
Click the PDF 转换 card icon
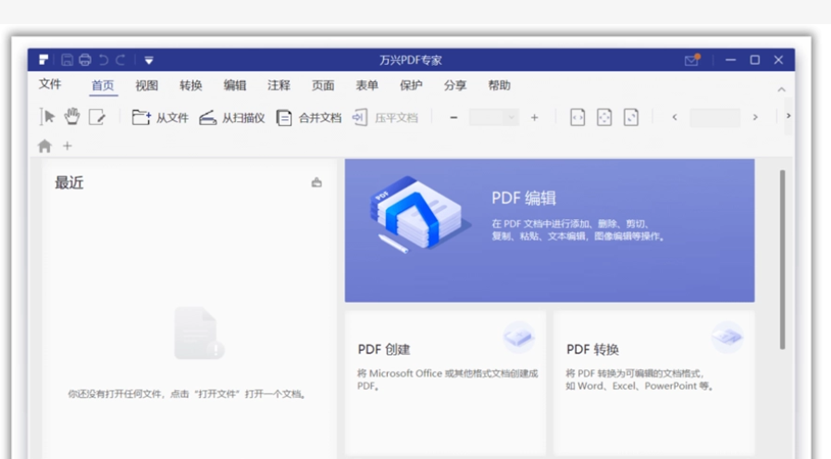(727, 337)
